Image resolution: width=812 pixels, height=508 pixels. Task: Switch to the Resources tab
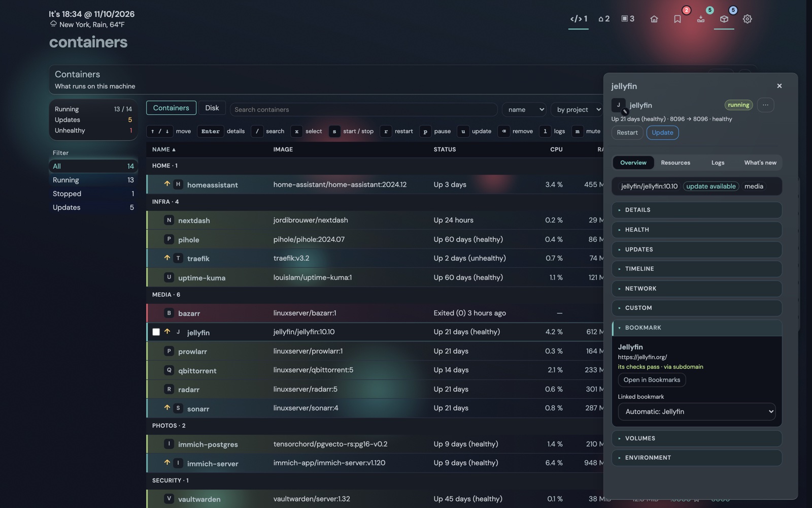coord(675,163)
